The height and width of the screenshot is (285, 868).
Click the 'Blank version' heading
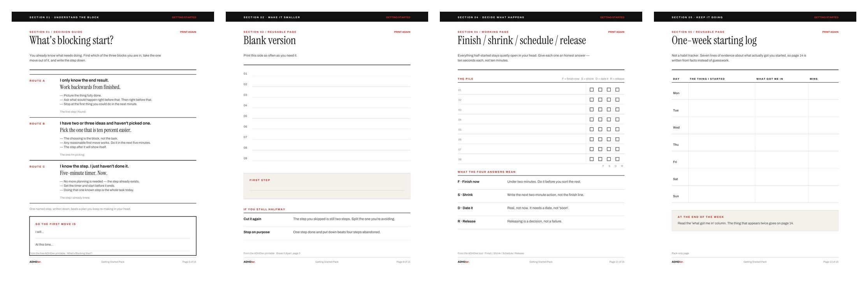[270, 40]
